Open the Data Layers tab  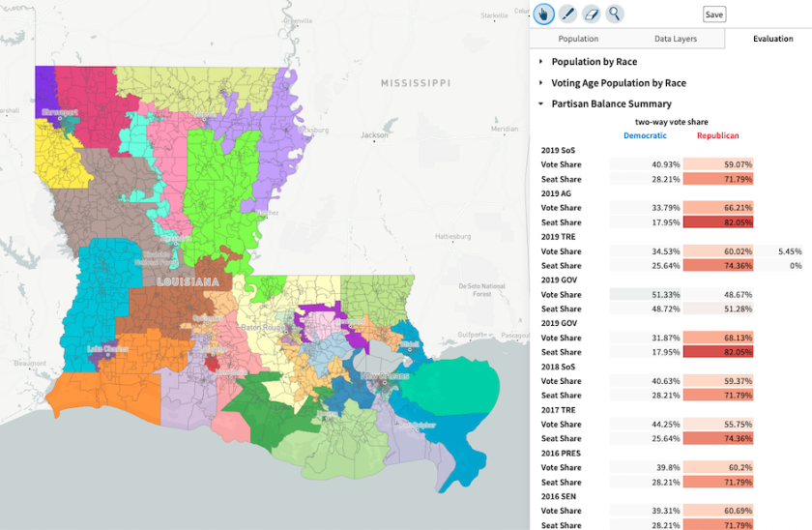[676, 39]
